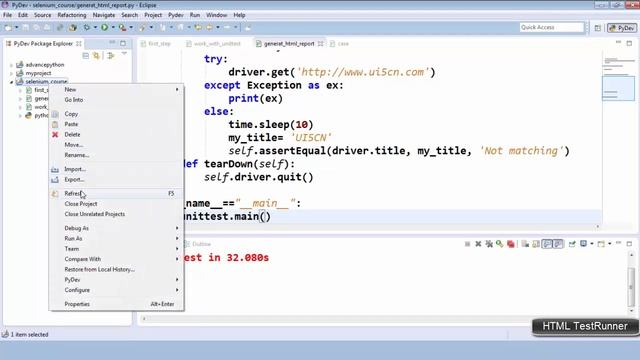Click the green Run button in toolbar
Image resolution: width=640 pixels, height=360 pixels.
pos(105,27)
